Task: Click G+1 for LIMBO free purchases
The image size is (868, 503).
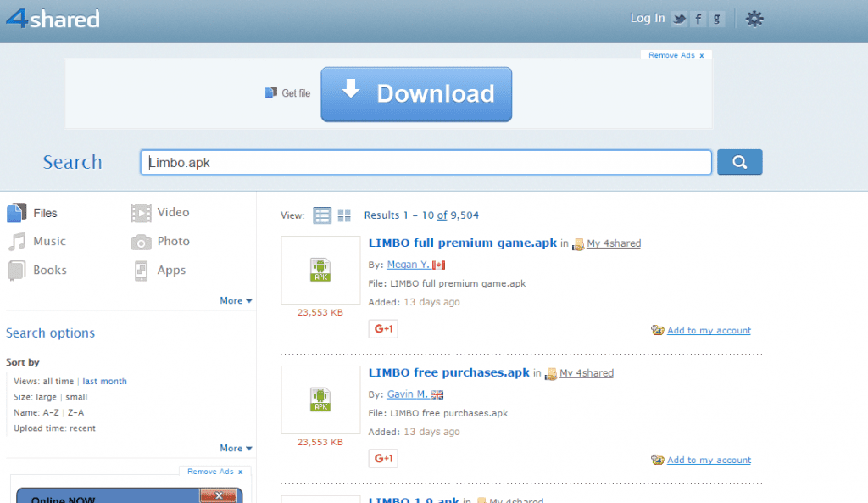Action: (383, 459)
